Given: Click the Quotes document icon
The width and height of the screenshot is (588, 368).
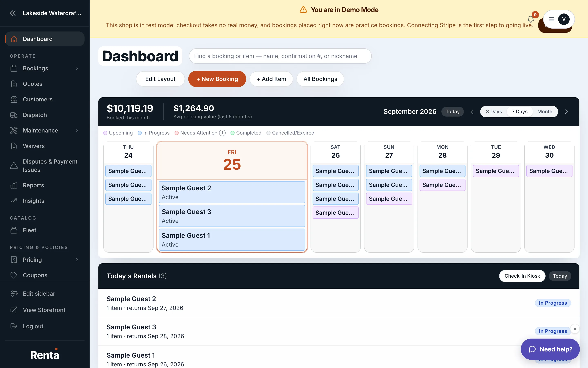Looking at the screenshot, I should pos(14,84).
